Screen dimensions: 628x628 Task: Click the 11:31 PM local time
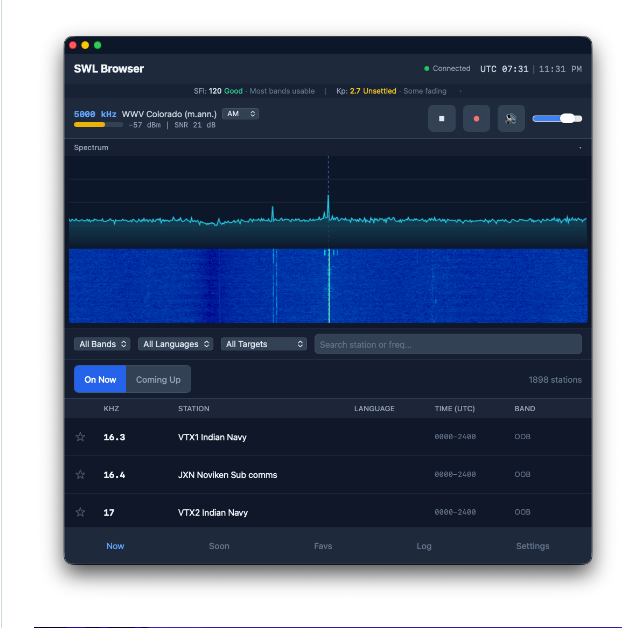(x=560, y=69)
